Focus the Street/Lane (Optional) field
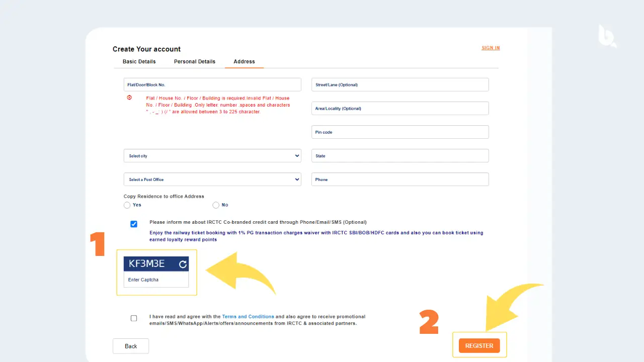644x362 pixels. [400, 84]
